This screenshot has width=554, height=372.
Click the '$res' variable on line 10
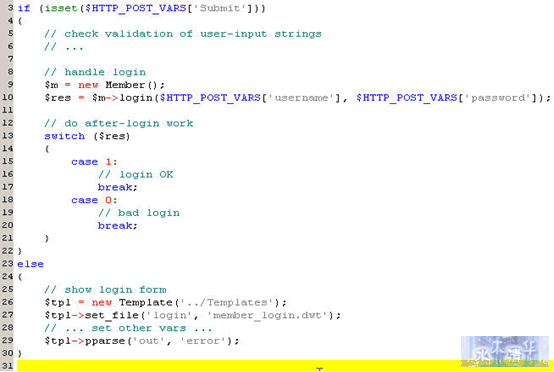(58, 98)
